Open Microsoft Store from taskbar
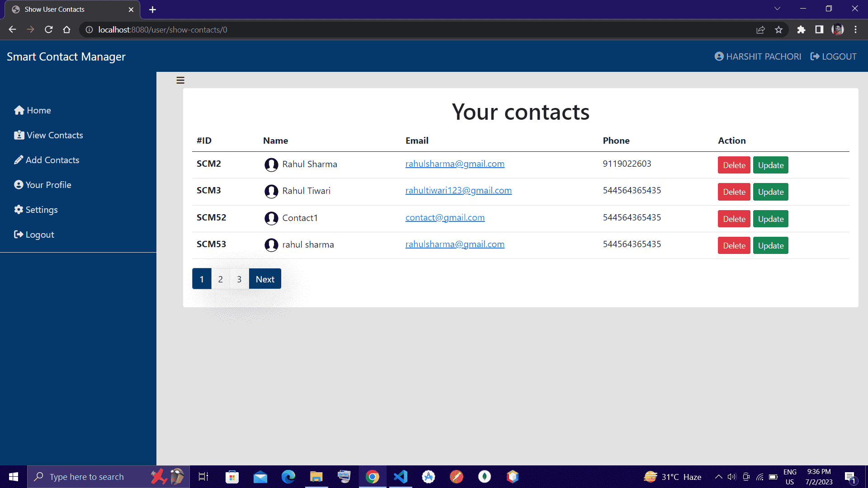This screenshot has width=868, height=488. tap(232, 477)
